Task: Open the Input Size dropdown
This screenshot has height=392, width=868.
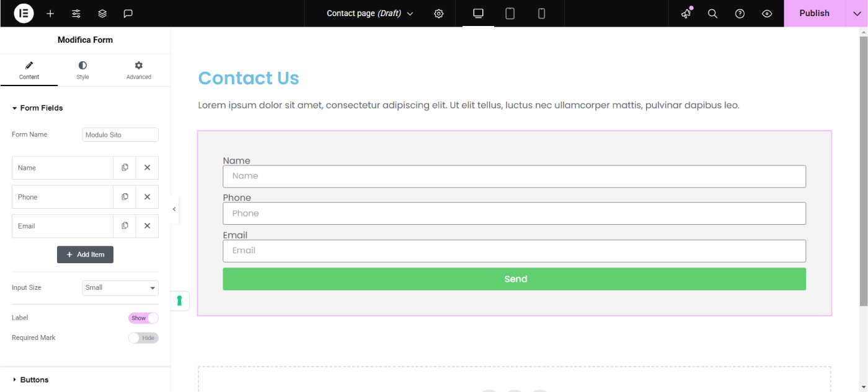Action: 120,288
